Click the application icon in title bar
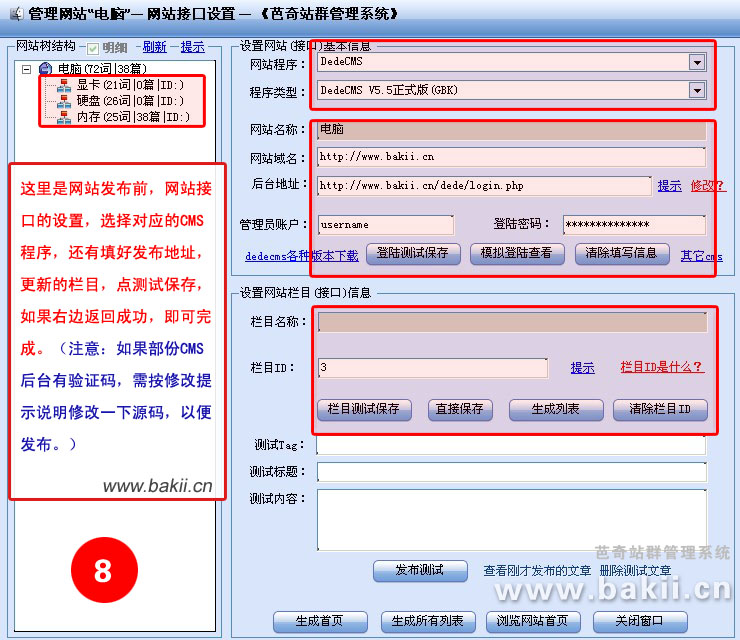 click(17, 14)
